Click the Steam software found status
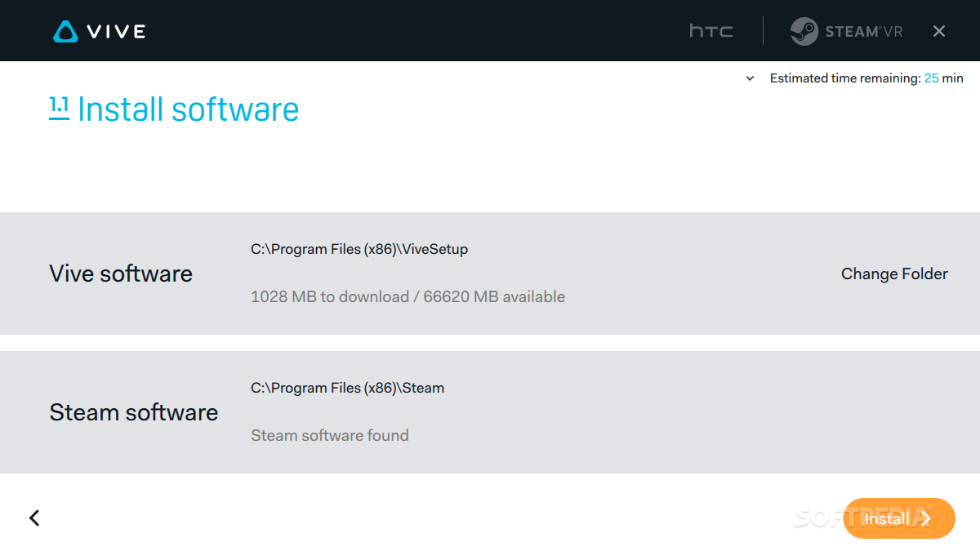 coord(329,435)
